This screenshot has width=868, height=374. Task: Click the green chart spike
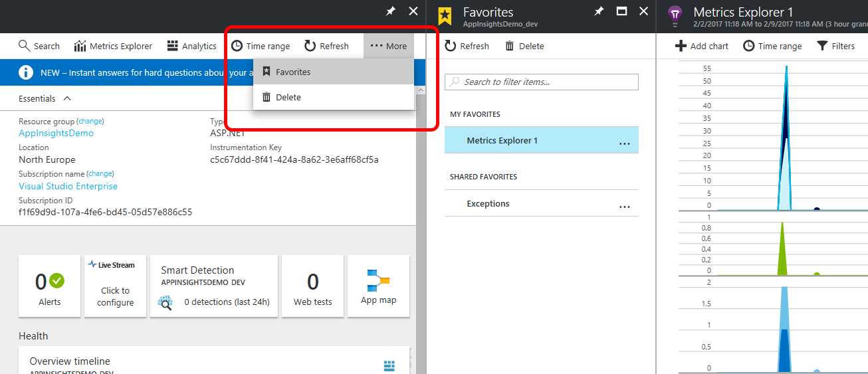point(782,248)
